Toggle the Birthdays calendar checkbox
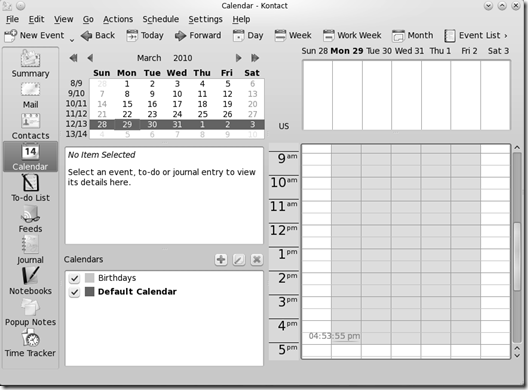 click(74, 278)
